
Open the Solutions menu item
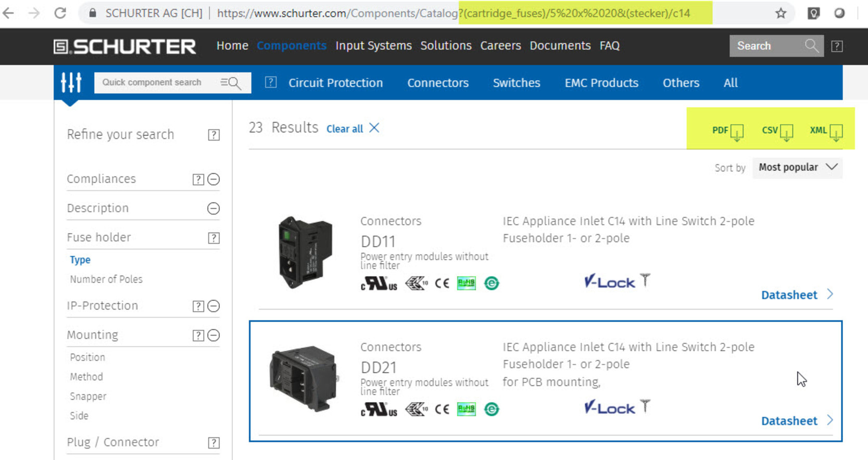coord(446,46)
